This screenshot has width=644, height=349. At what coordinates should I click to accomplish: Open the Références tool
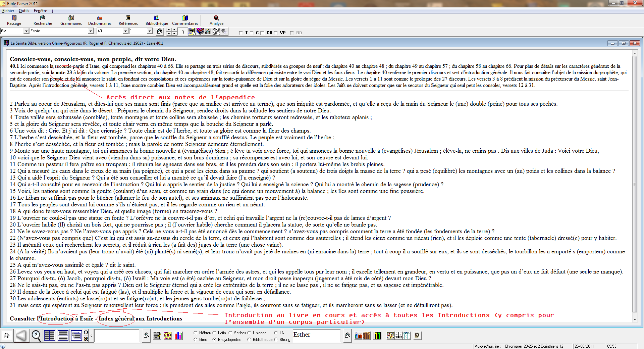[x=128, y=20]
